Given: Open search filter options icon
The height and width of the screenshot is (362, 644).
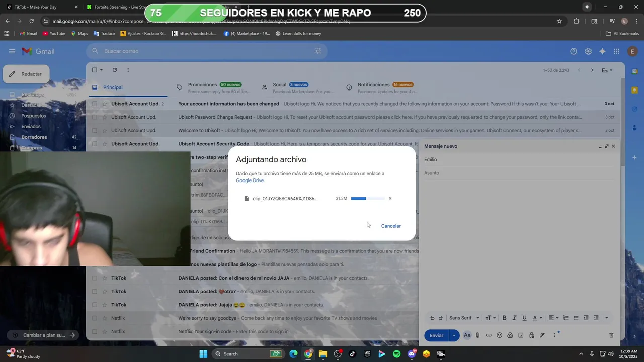Looking at the screenshot, I should (318, 51).
